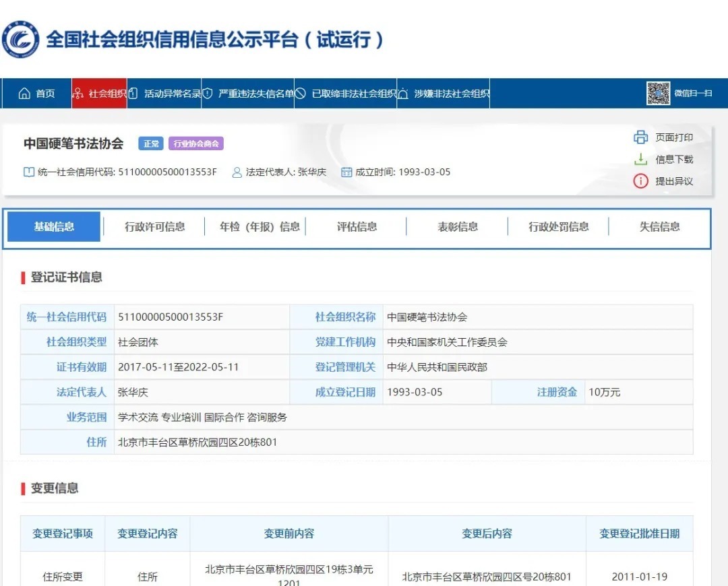Go to 严重违法失信名单 page
Screen dimensions: 728x586
(249, 94)
